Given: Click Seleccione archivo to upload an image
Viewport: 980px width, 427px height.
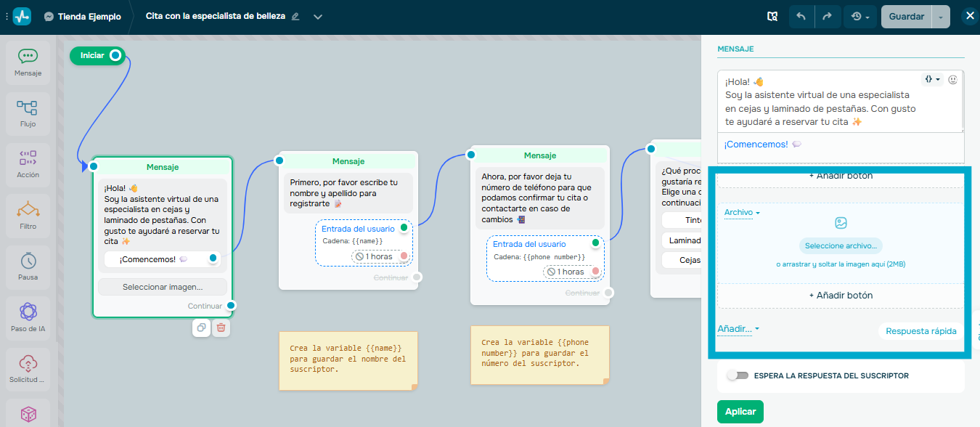Looking at the screenshot, I should pos(841,245).
